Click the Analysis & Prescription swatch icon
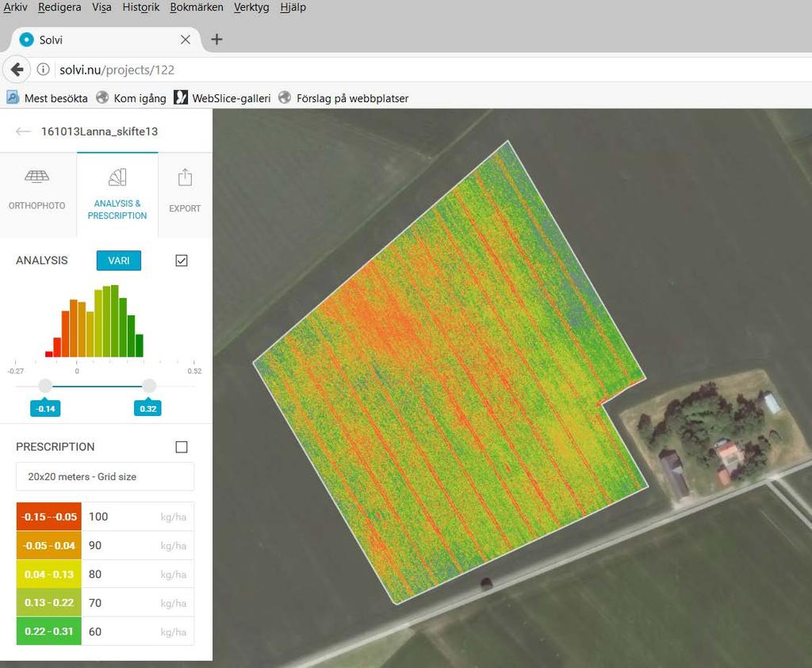This screenshot has height=668, width=812. pos(117,177)
